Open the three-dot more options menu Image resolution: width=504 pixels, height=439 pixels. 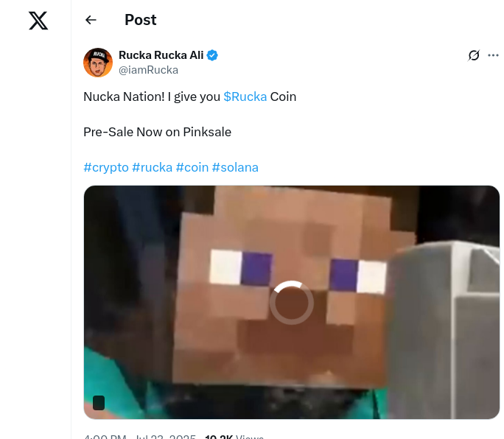click(493, 55)
